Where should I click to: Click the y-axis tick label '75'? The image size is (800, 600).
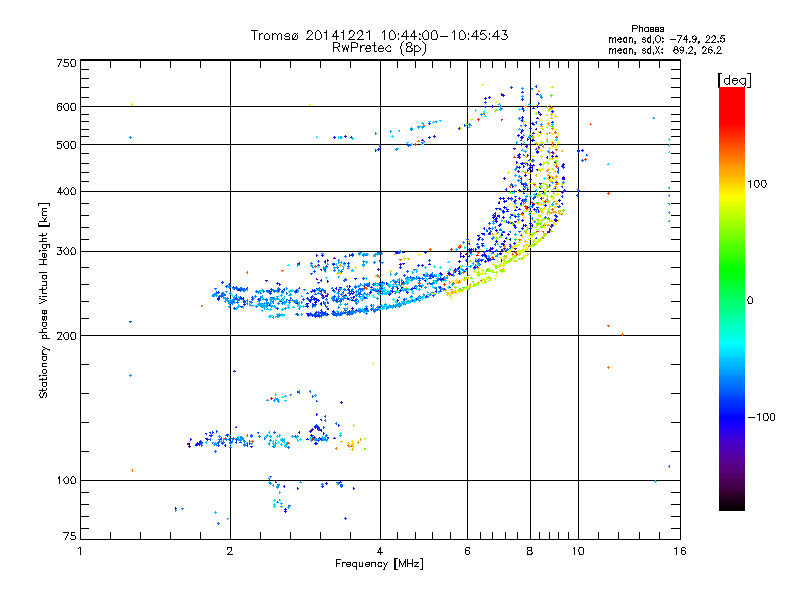point(70,536)
